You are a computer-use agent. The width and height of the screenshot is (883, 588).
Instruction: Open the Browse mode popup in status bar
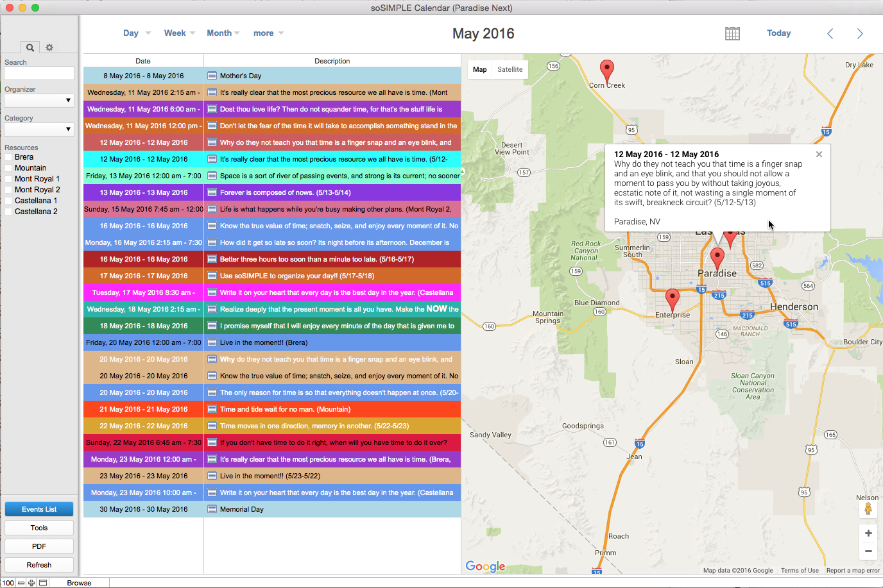(x=79, y=583)
